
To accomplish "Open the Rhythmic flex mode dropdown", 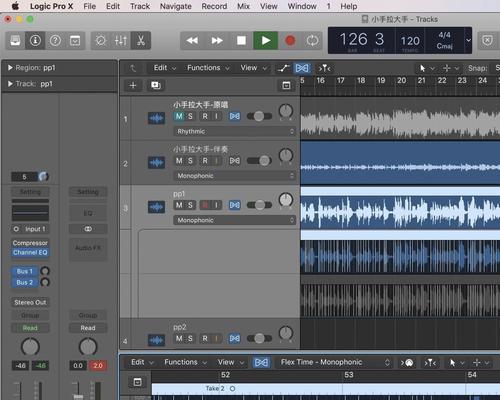I will click(235, 131).
